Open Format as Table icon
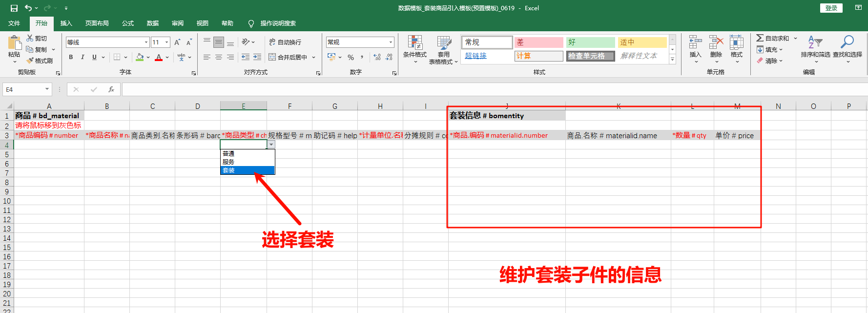Screen dimensions: 868x313 444,42
